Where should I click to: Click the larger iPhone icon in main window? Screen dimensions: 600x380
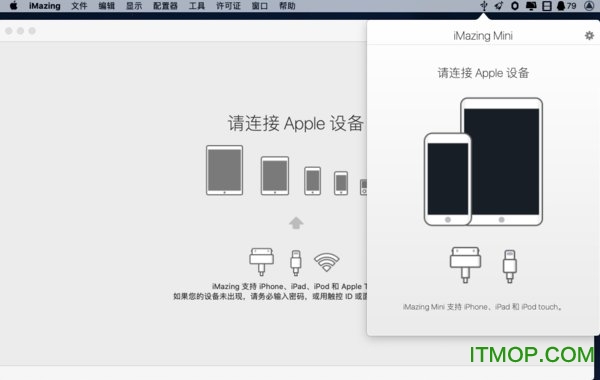click(x=312, y=181)
